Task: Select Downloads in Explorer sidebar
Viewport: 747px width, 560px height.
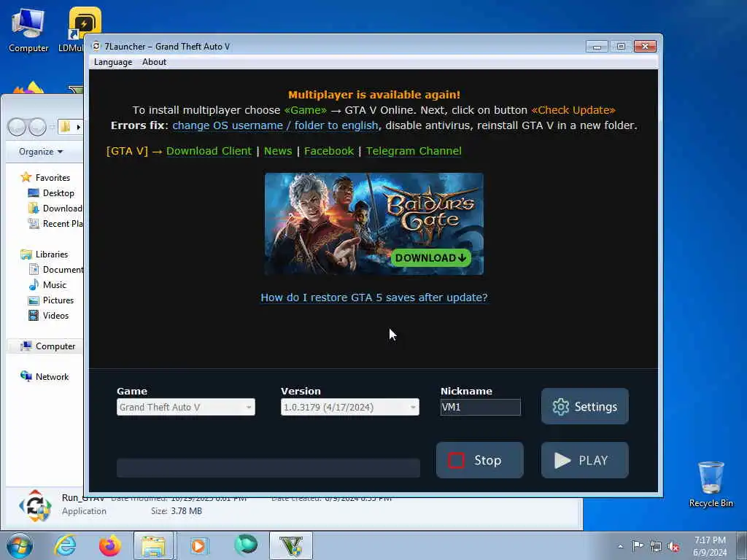Action: 55,208
